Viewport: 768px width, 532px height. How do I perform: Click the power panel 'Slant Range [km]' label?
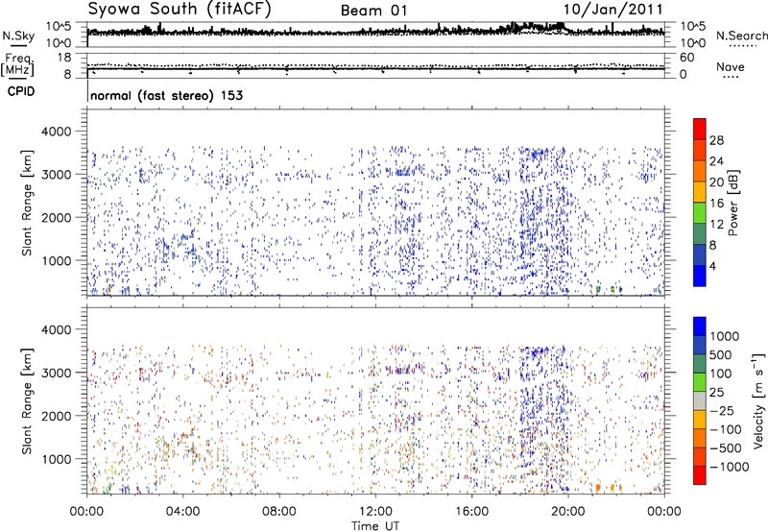point(27,203)
